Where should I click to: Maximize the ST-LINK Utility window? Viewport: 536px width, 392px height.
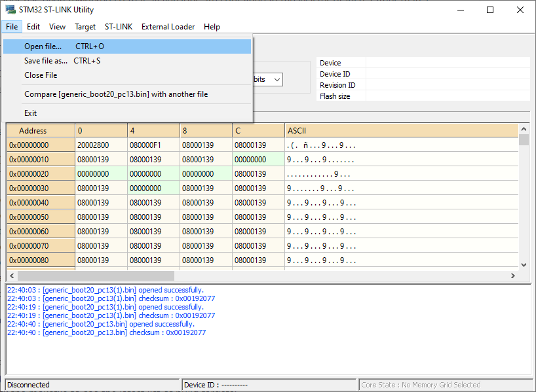click(x=490, y=10)
